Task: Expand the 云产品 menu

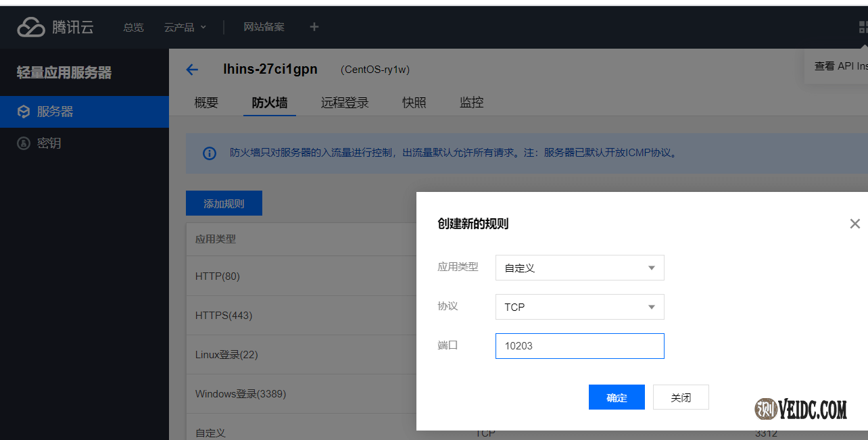Action: point(185,27)
